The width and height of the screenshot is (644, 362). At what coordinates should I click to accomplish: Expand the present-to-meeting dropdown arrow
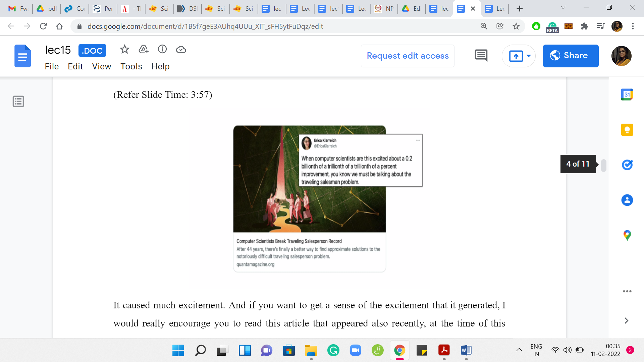(x=529, y=56)
